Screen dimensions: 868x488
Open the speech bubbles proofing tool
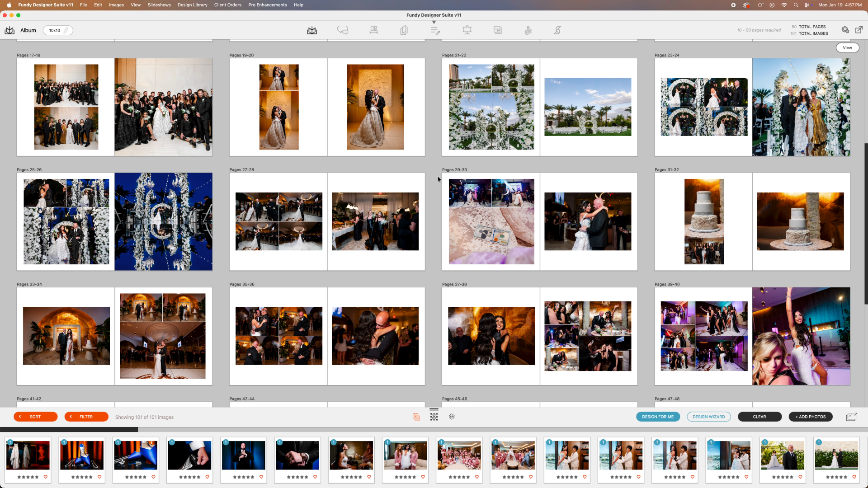click(x=343, y=30)
